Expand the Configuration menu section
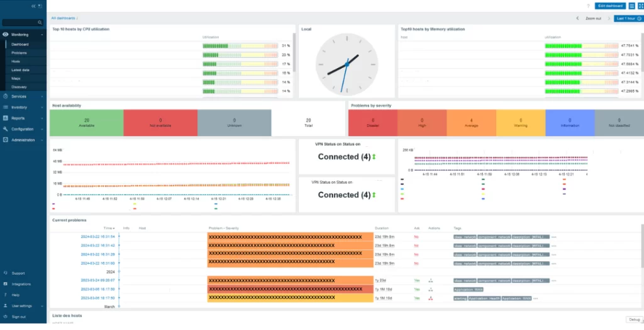644x330 pixels. point(22,128)
